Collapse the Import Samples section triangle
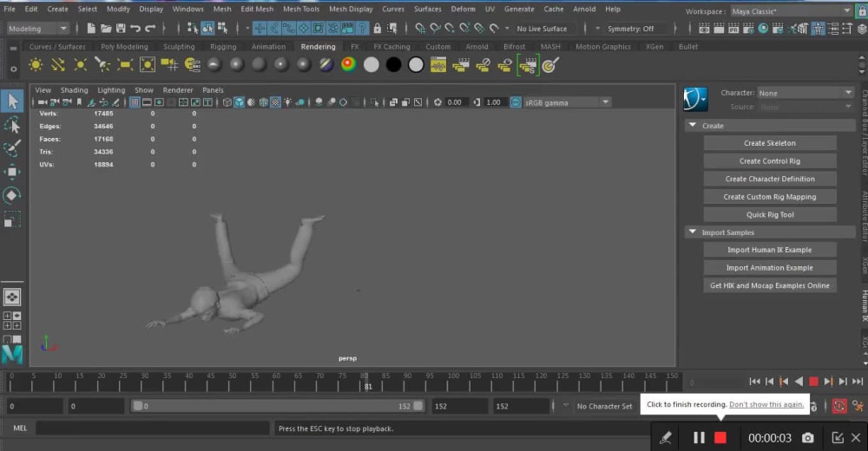This screenshot has width=868, height=451. click(x=693, y=232)
